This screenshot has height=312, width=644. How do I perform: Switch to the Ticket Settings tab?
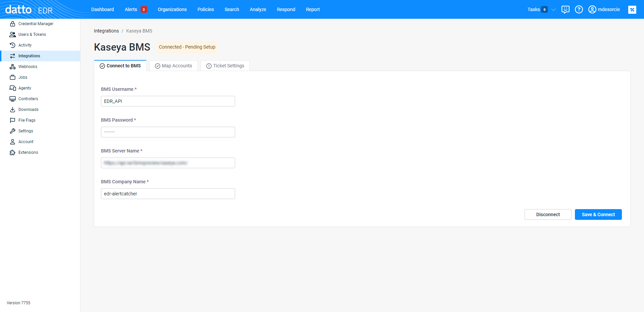point(225,66)
